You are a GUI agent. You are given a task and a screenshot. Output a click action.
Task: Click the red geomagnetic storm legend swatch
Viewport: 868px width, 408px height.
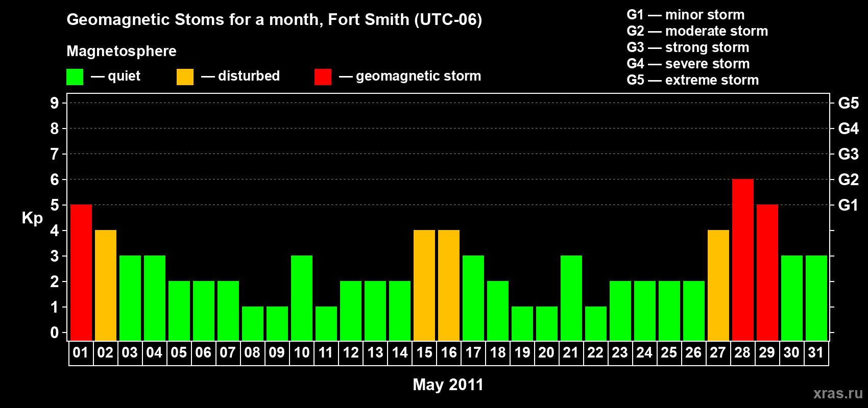tap(323, 77)
